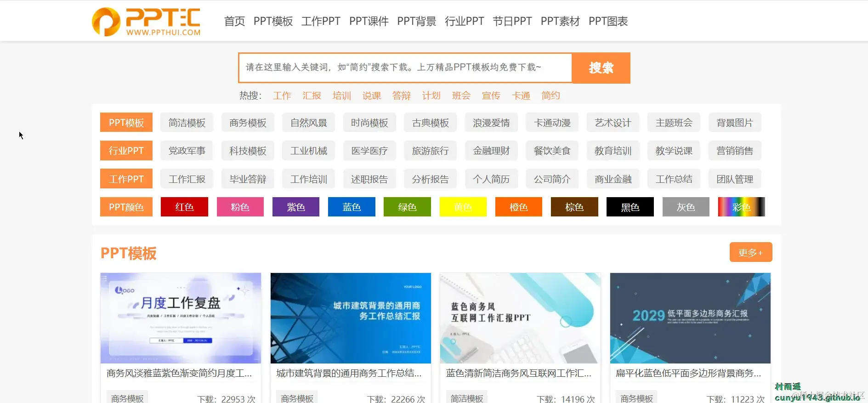
Task: Open 城市建筑背景 blue template thumbnail
Action: tap(351, 318)
